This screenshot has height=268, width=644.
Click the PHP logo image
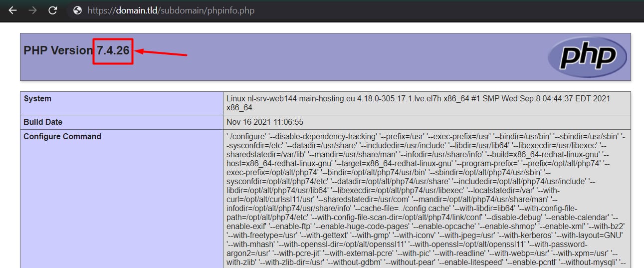point(587,57)
